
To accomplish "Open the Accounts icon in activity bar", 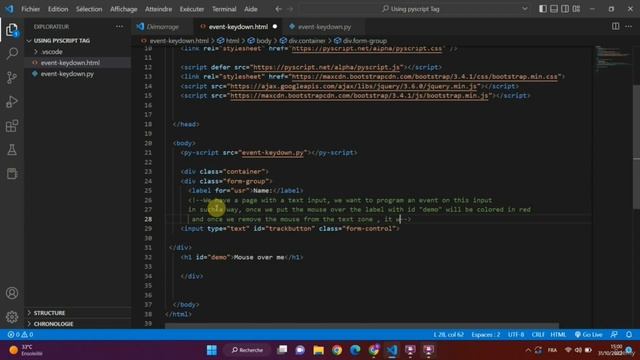I will [12, 293].
